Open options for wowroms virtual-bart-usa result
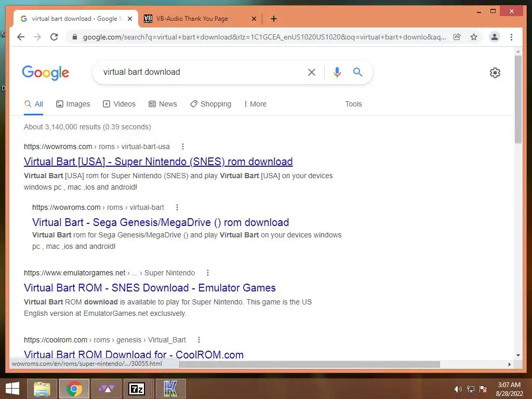The height and width of the screenshot is (399, 532). point(182,147)
